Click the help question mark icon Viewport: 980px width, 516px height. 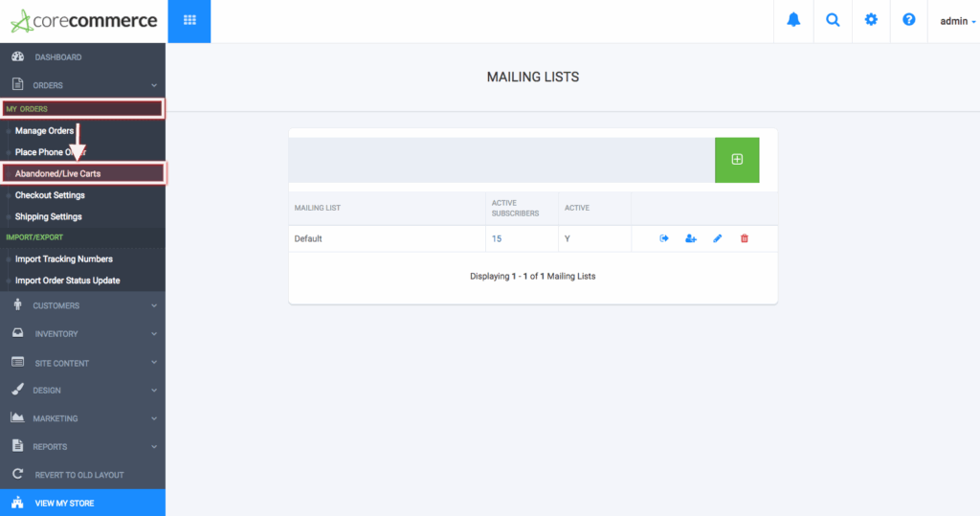tap(909, 20)
